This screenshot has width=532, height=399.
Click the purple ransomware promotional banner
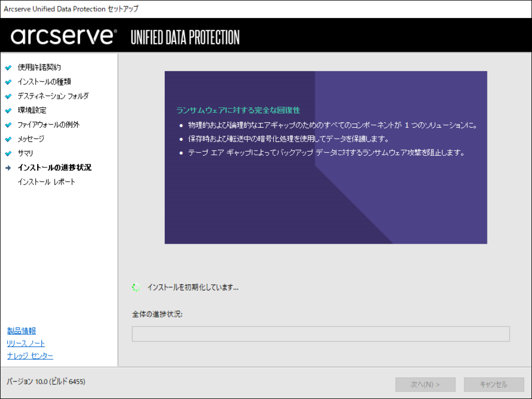point(325,157)
